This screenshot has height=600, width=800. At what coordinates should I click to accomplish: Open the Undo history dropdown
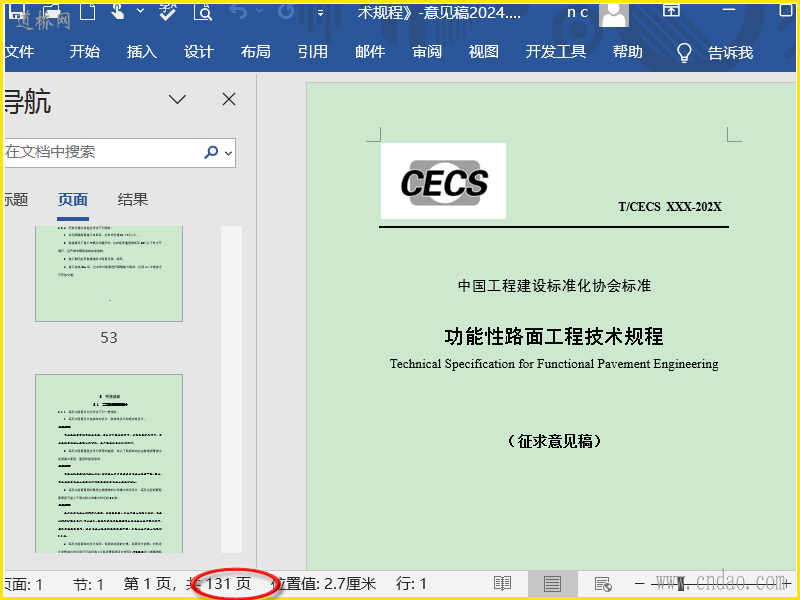coord(260,10)
